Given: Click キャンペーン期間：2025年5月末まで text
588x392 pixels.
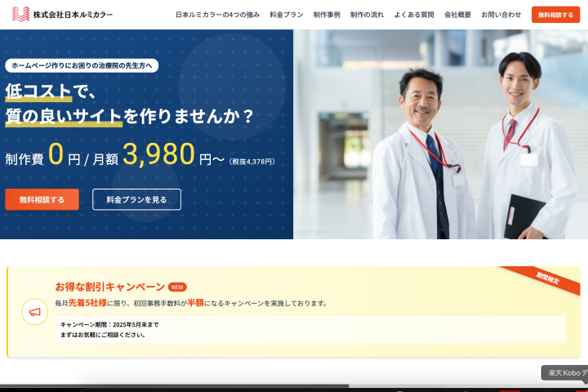Looking at the screenshot, I should pyautogui.click(x=109, y=324).
